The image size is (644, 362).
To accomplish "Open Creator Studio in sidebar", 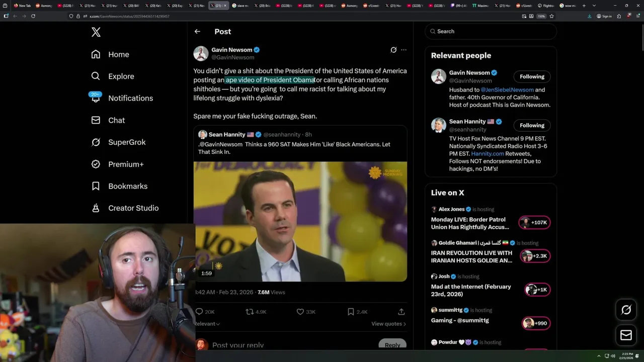I will [125, 208].
